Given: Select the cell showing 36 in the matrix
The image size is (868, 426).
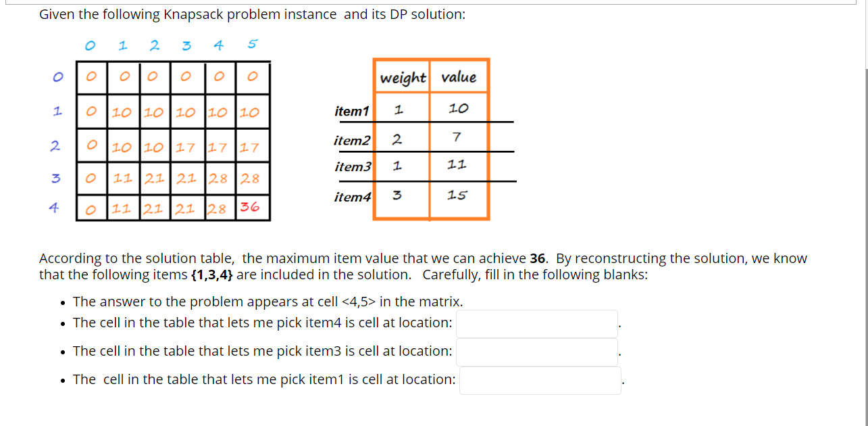Looking at the screenshot, I should point(251,207).
